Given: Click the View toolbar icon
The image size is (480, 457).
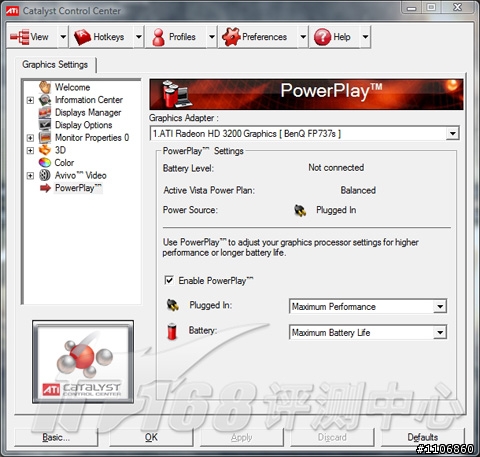Looking at the screenshot, I should coord(19,37).
